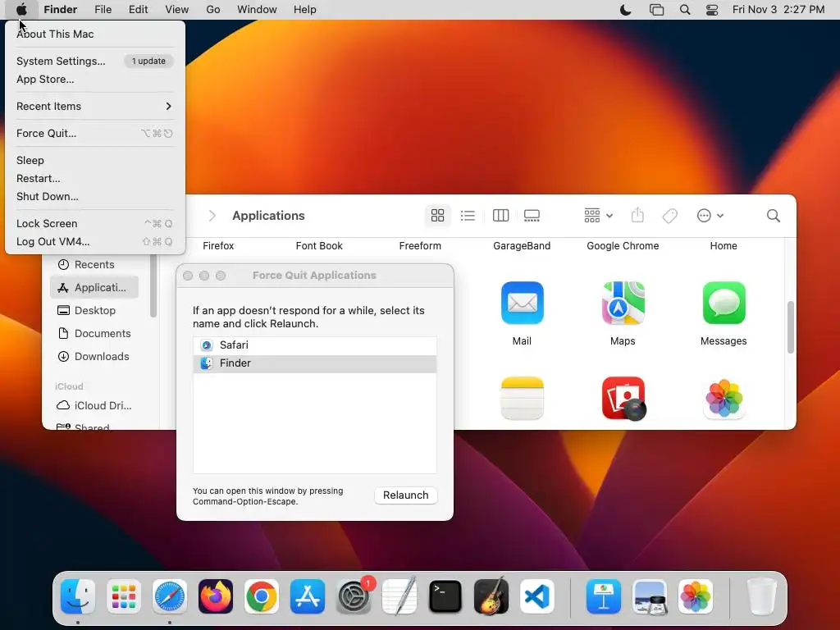This screenshot has width=840, height=630.
Task: Open Keynote from the Dock
Action: point(604,596)
